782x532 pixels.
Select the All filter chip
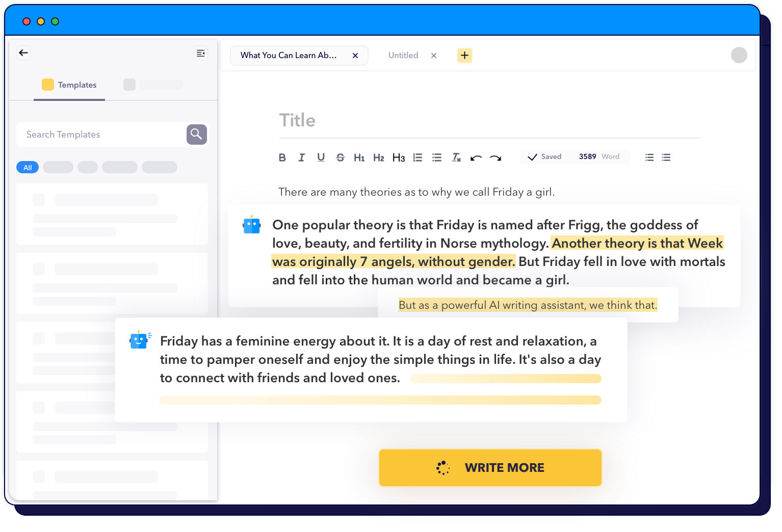tap(28, 167)
